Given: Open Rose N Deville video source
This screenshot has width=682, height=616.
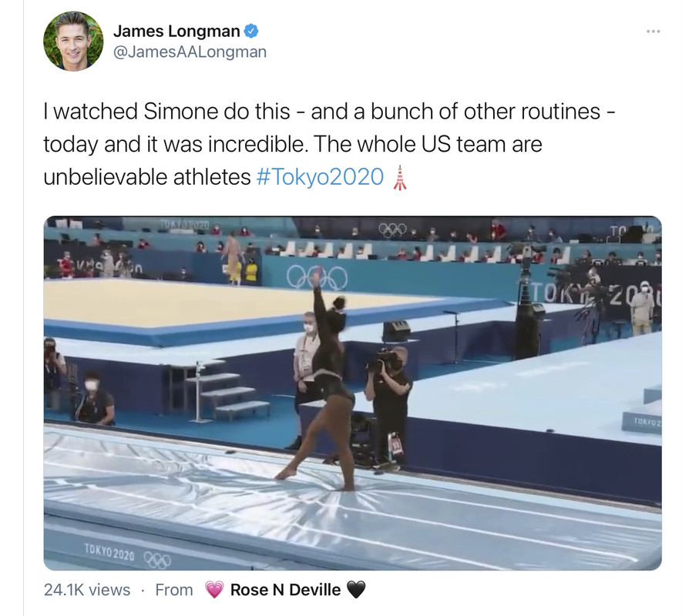Looking at the screenshot, I should click(285, 590).
